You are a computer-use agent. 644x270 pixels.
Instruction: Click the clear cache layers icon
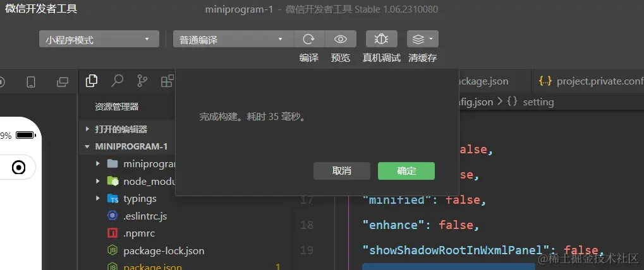[423, 39]
